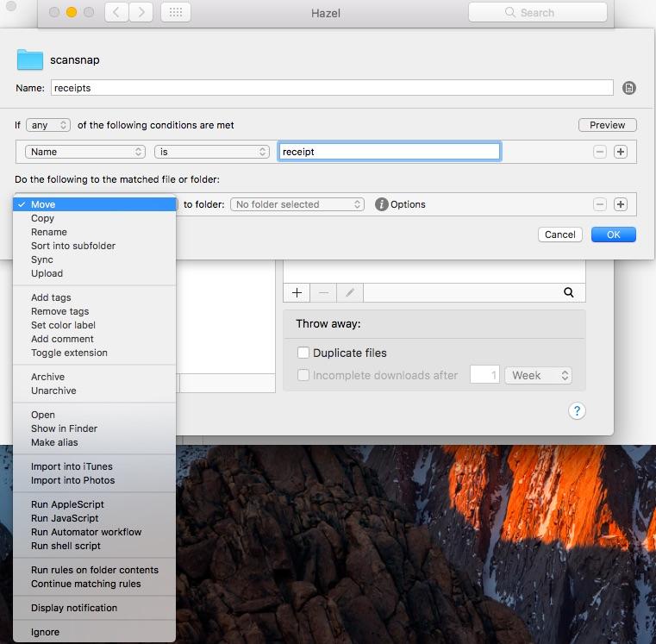Toggle Incomplete downloads after checkbox
This screenshot has width=656, height=644.
tap(303, 375)
